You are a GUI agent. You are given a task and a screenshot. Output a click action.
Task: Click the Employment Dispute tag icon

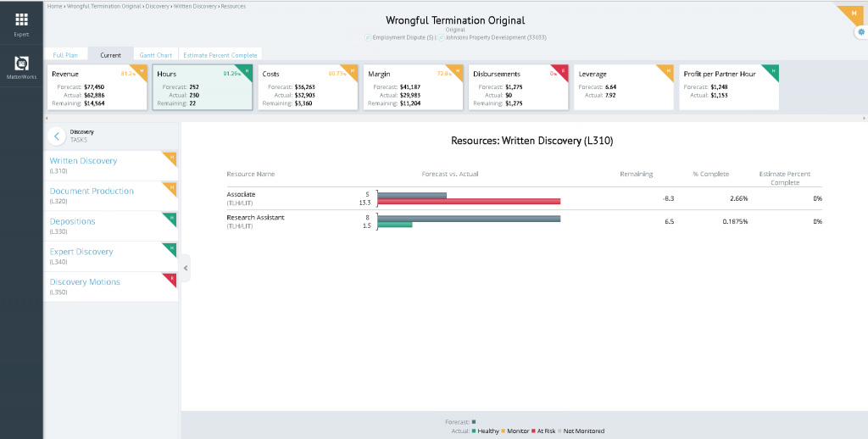point(367,38)
